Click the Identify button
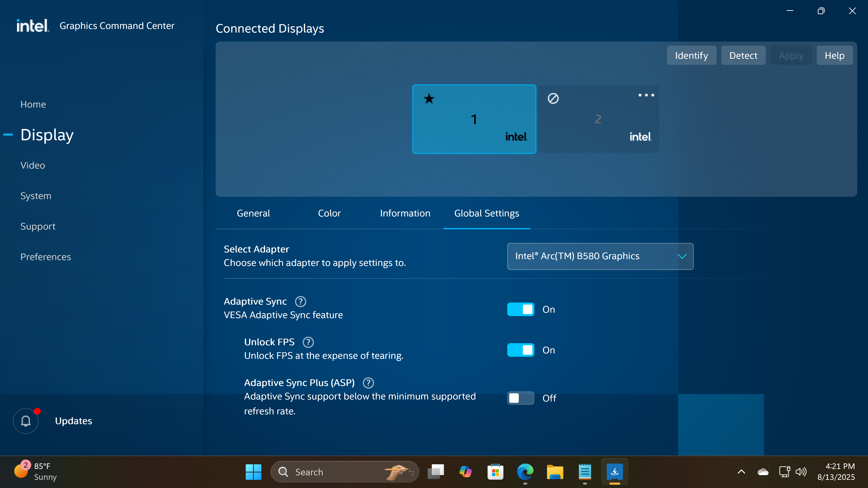Screen dimensions: 868x488 tap(691, 55)
